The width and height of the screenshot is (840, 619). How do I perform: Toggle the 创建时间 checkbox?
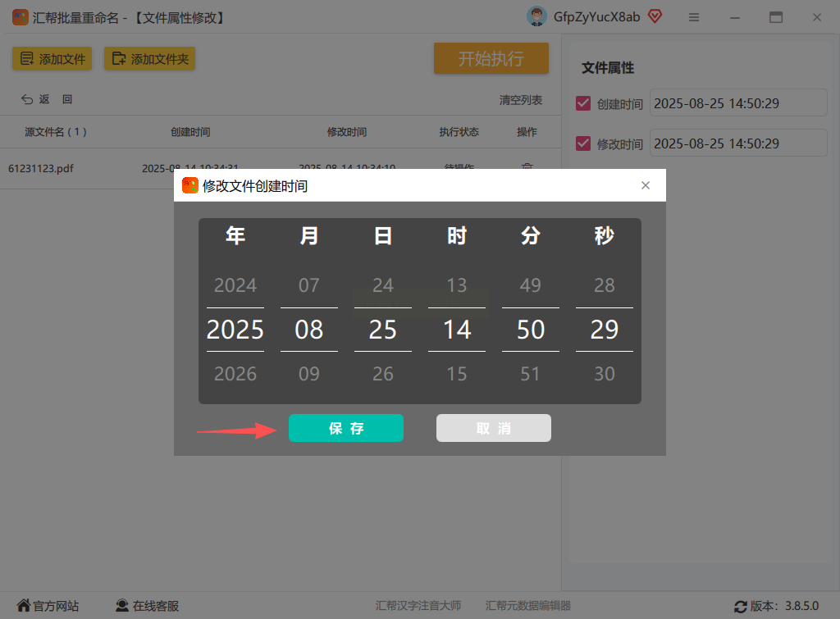pos(583,103)
